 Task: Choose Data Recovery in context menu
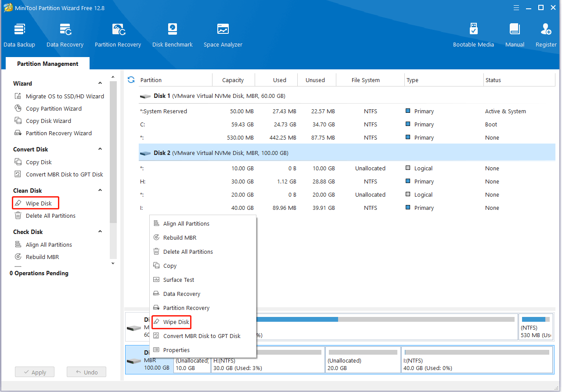203,294
